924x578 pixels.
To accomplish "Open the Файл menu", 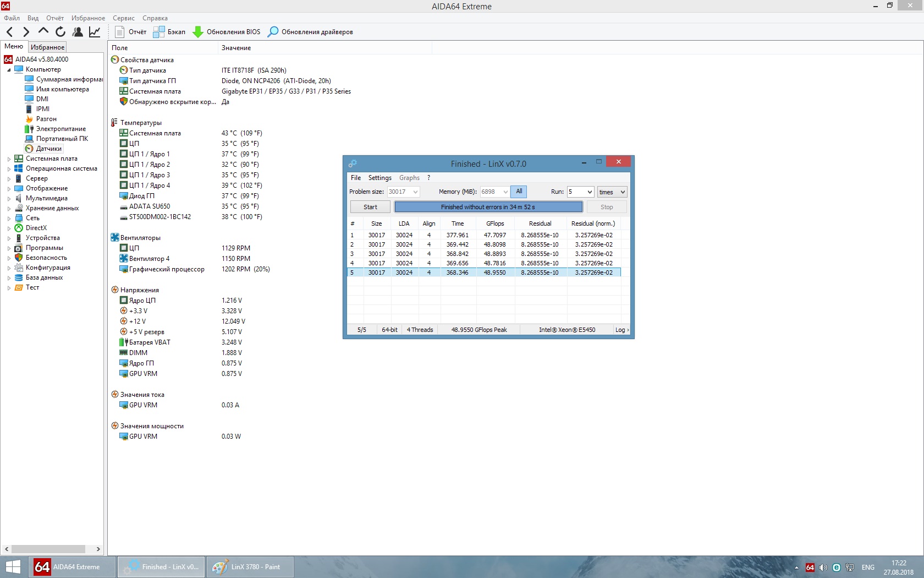I will point(12,18).
